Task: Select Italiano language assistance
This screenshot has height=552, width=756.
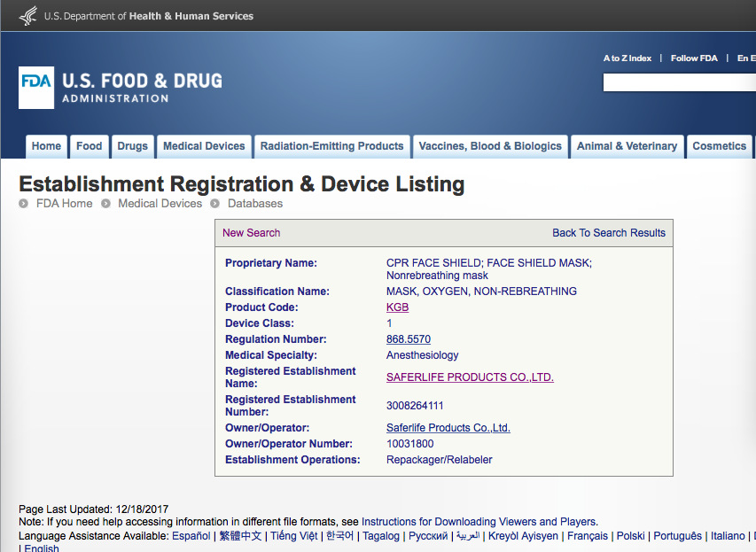Action: (x=728, y=536)
